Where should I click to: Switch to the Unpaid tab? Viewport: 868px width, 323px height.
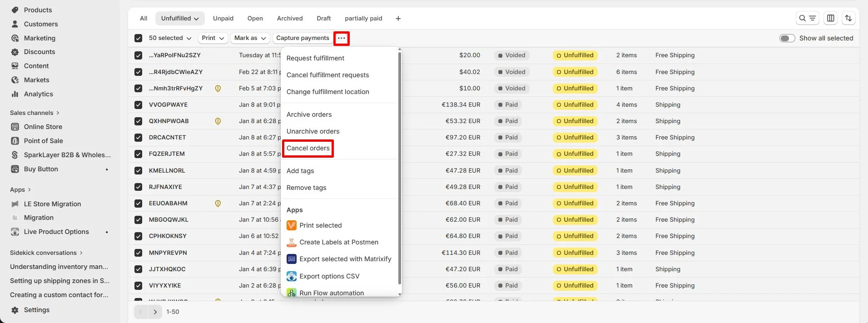[223, 19]
